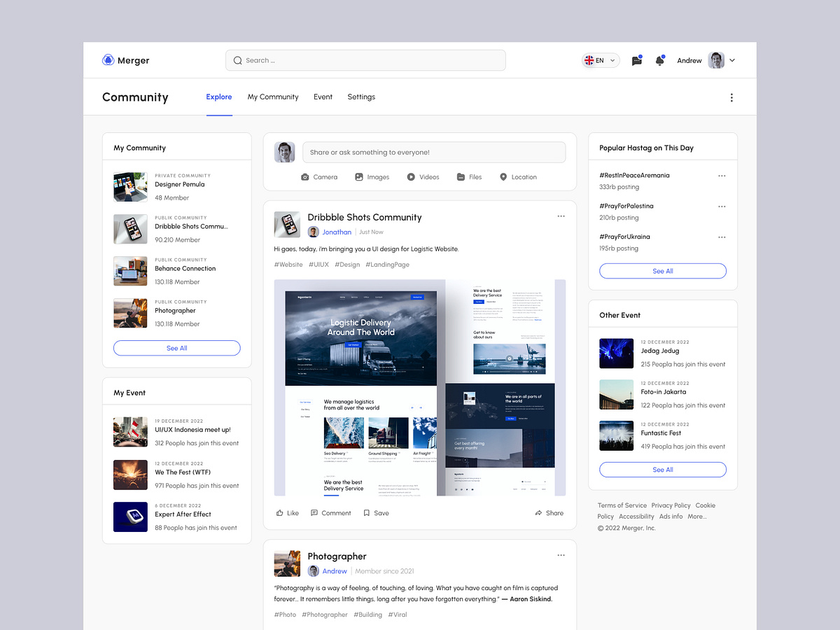Click the #PrayForPalestina hashtag text
The image size is (840, 630).
626,206
